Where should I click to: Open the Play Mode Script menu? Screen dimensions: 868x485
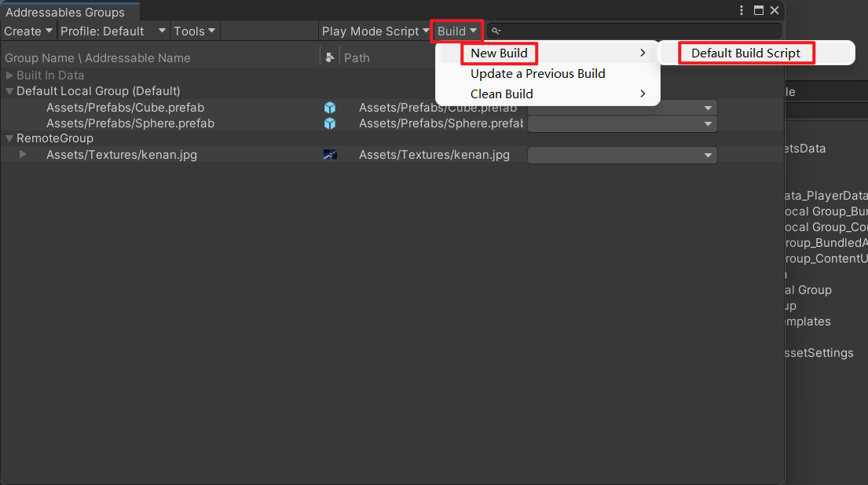(375, 31)
